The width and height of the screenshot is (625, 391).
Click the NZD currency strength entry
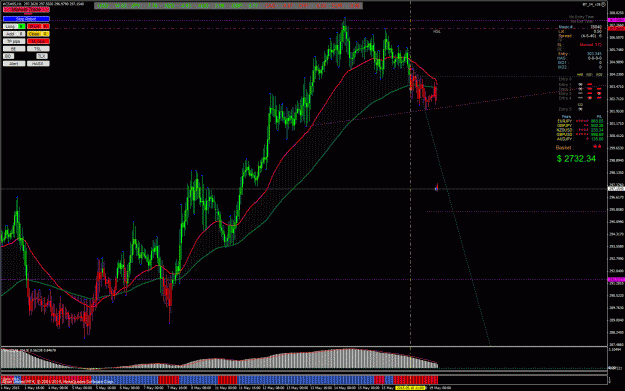point(177,6)
